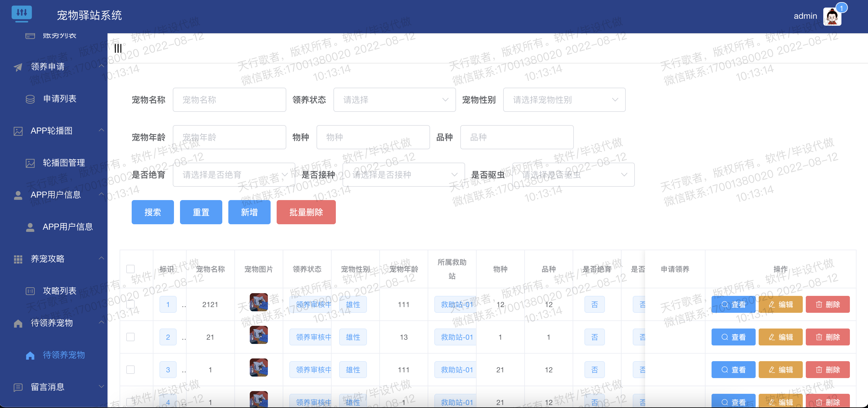The image size is (868, 408).
Task: Toggle the select-all checkbox in table header
Action: tap(130, 269)
